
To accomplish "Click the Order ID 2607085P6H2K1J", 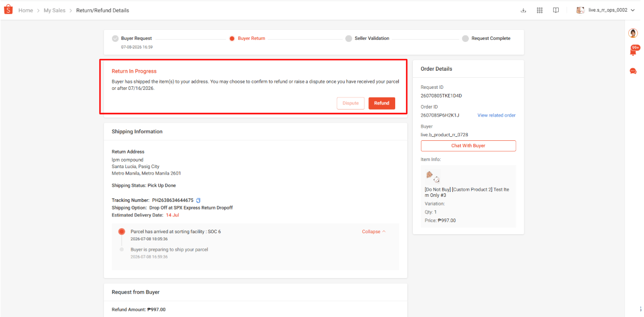I will click(440, 115).
